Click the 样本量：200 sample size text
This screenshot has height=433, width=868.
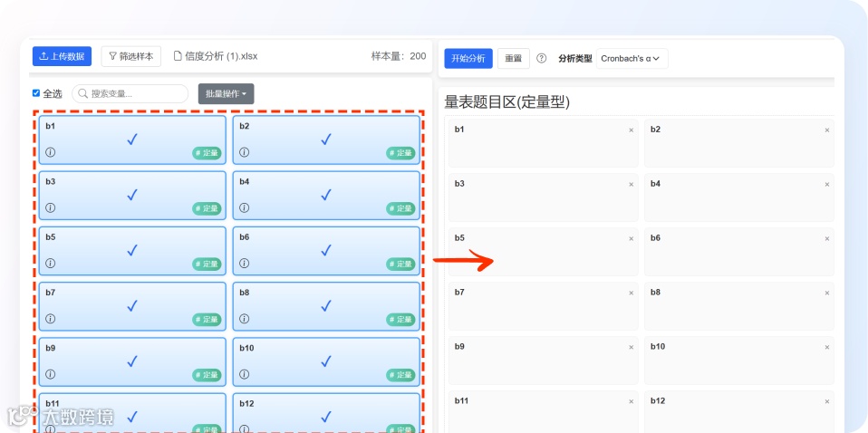click(x=399, y=56)
